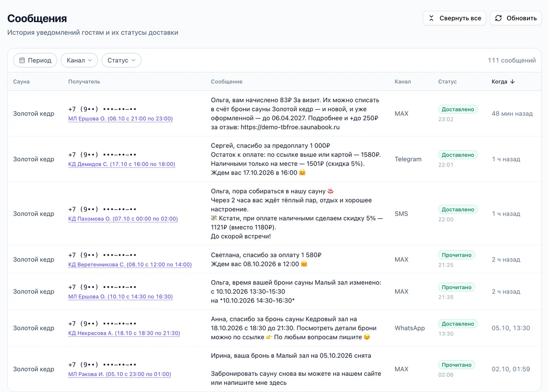This screenshot has width=549, height=392.
Task: Click the 02.10, 01:59 timestamp
Action: tap(511, 369)
